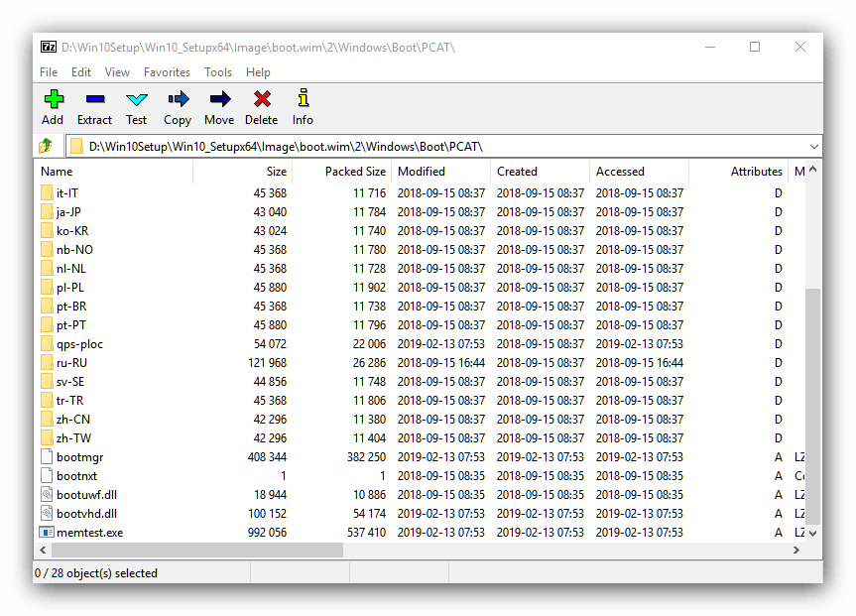
Task: Select the pt-PT folder icon
Action: [x=47, y=325]
